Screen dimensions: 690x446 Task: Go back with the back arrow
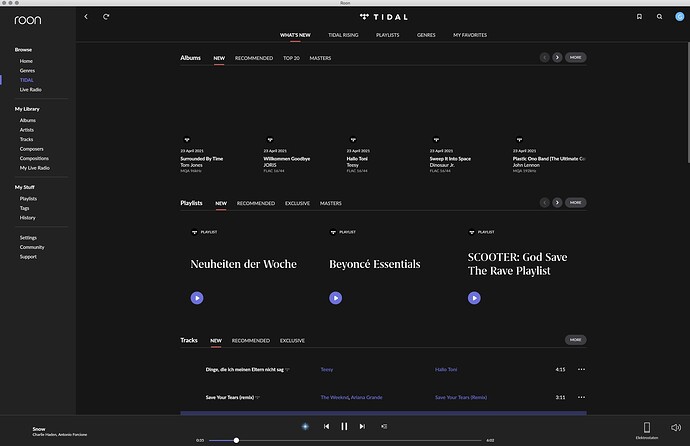(x=86, y=17)
